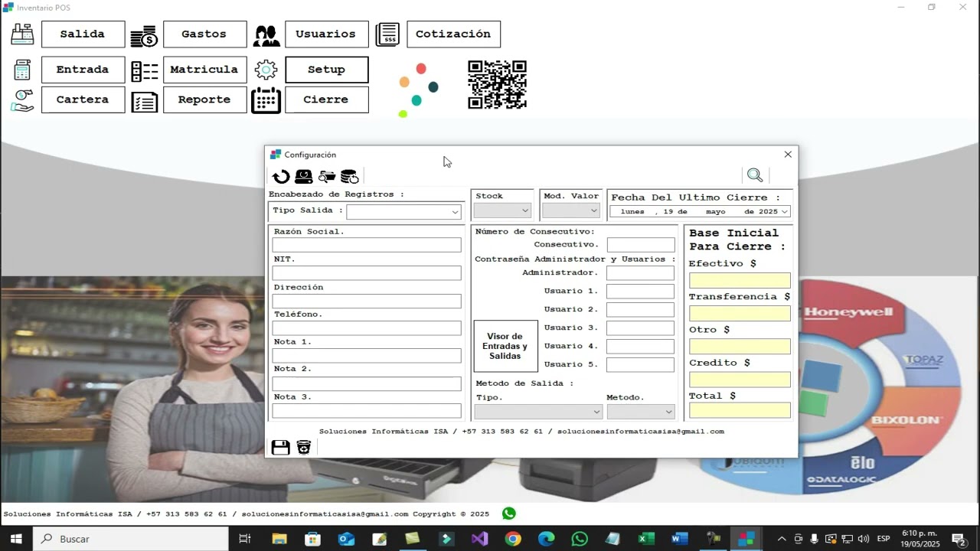Click the NIT input field
This screenshot has width=980, height=551.
(x=367, y=272)
